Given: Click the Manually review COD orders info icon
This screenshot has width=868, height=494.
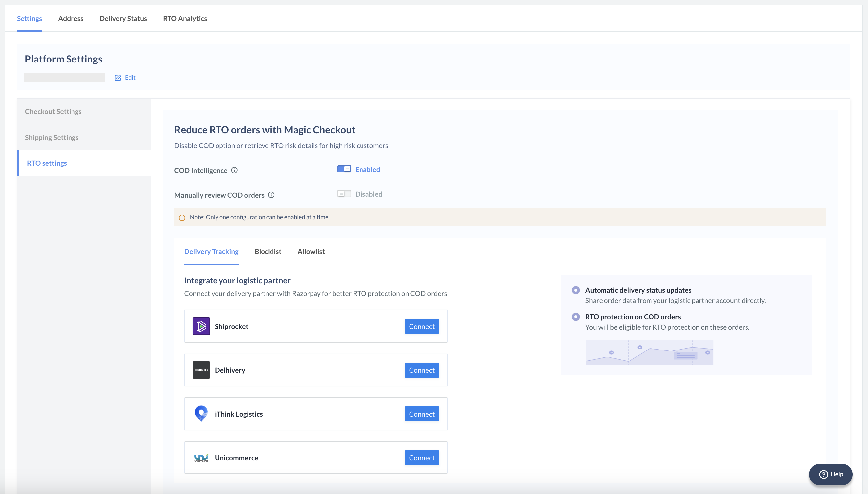Looking at the screenshot, I should pos(272,195).
